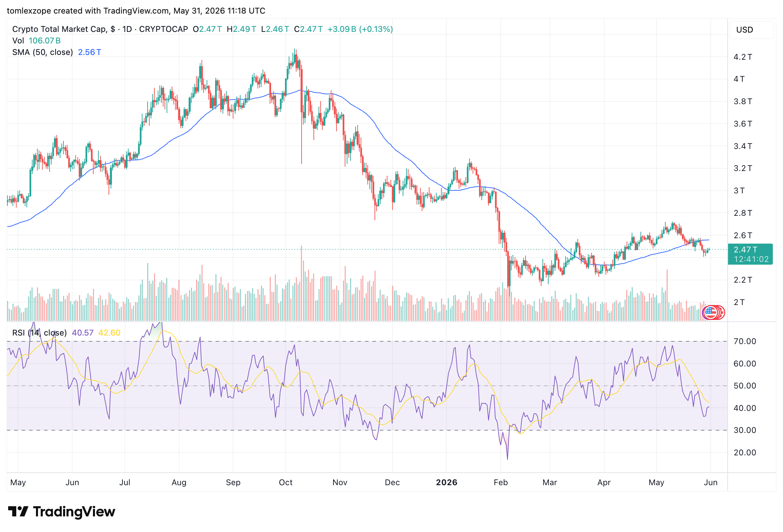
Task: Open the TradingView logo link
Action: click(61, 512)
